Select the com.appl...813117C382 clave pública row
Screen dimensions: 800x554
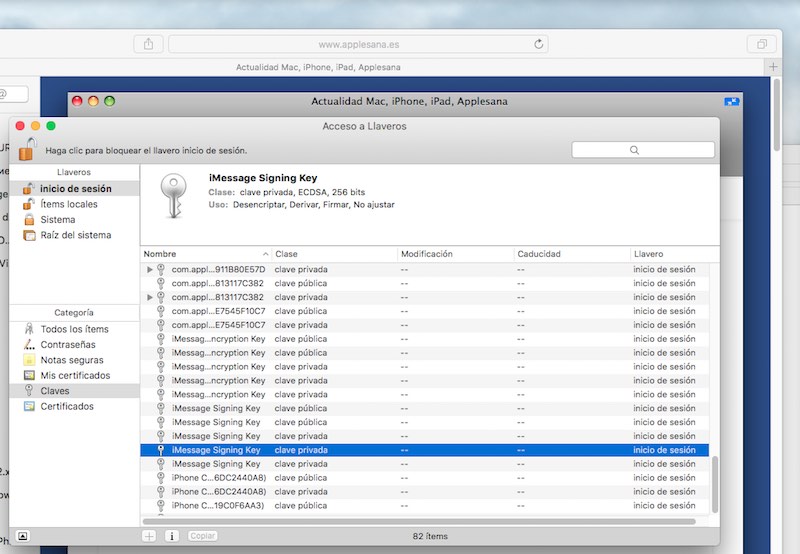point(424,283)
